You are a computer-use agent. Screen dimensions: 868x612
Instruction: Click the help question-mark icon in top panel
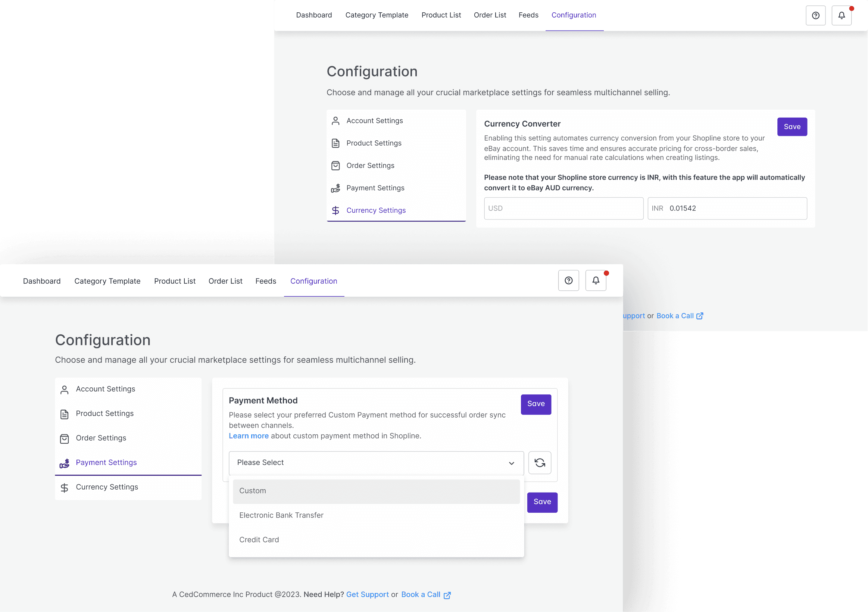815,16
